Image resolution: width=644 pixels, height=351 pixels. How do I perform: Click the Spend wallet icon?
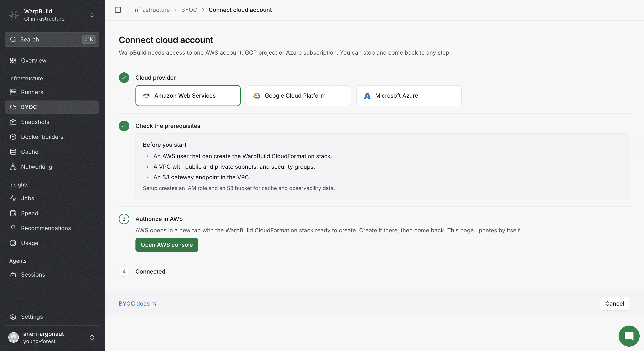(x=13, y=213)
